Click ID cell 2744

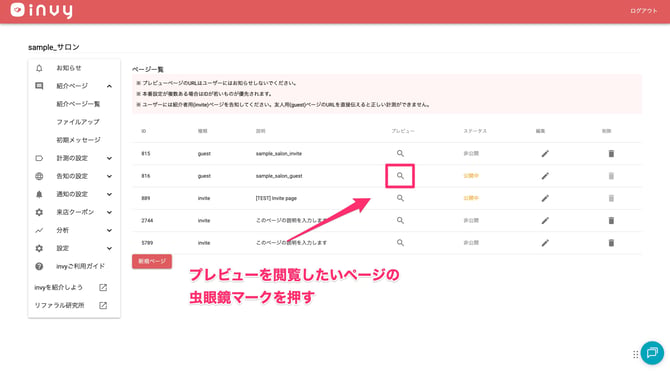[x=147, y=220]
